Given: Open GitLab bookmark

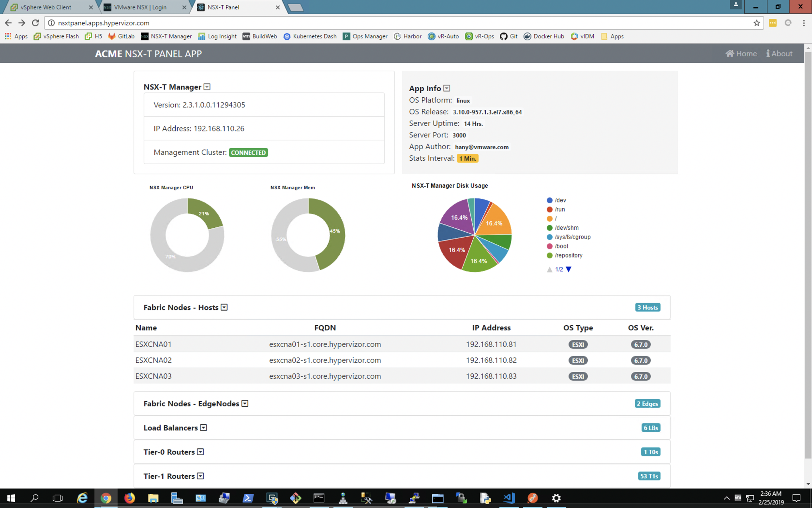Looking at the screenshot, I should [x=121, y=36].
